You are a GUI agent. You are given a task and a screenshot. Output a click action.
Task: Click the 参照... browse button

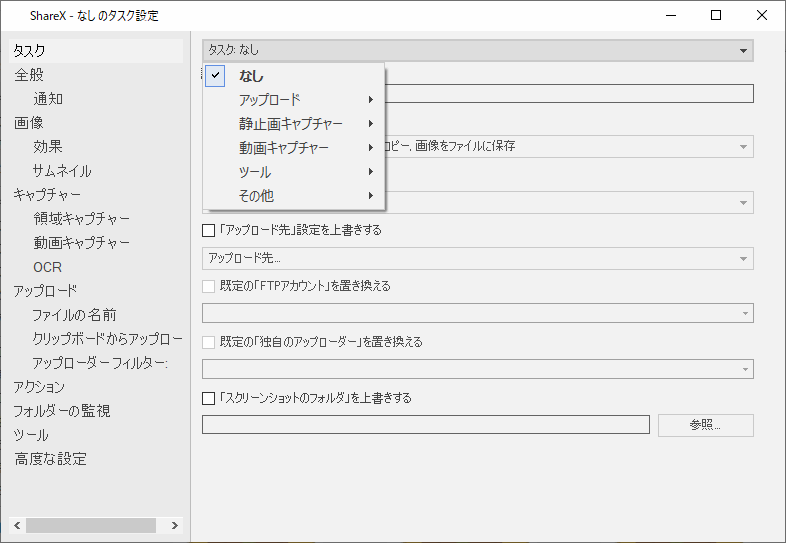705,425
